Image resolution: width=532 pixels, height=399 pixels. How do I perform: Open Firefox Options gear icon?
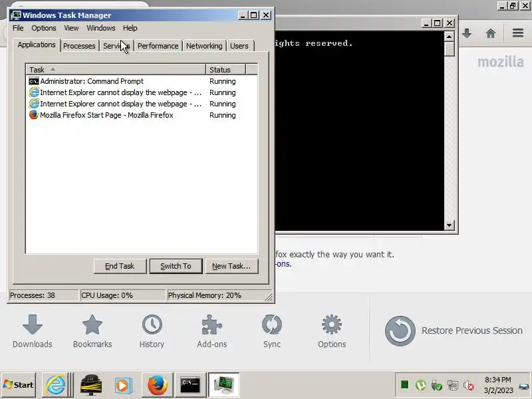click(x=332, y=325)
